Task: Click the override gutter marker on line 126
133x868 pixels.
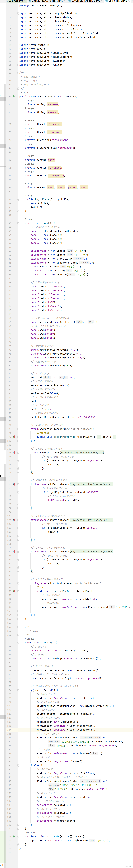Action: coord(14,520)
